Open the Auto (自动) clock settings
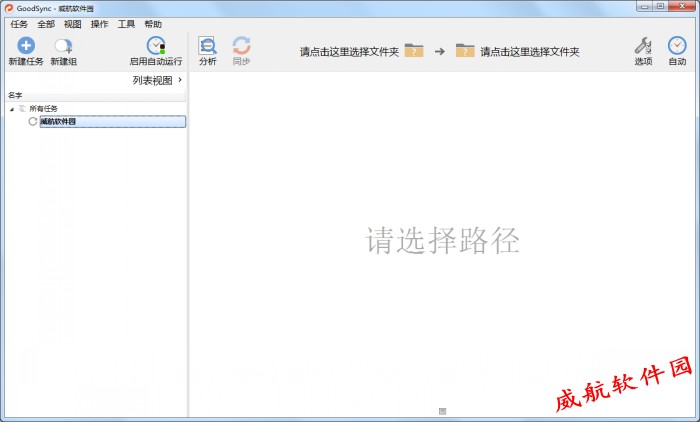The height and width of the screenshot is (422, 700). [x=677, y=46]
